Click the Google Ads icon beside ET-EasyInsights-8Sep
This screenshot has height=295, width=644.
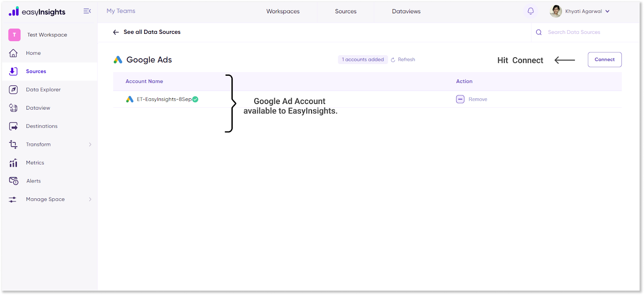(x=130, y=99)
